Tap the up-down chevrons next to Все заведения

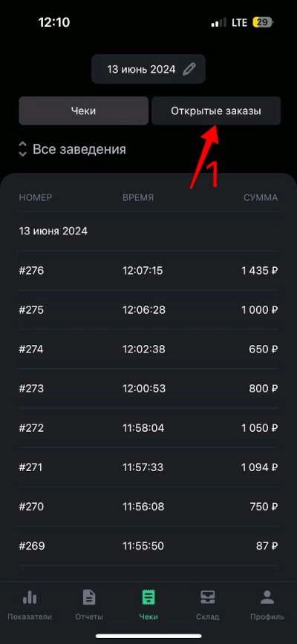coord(22,149)
